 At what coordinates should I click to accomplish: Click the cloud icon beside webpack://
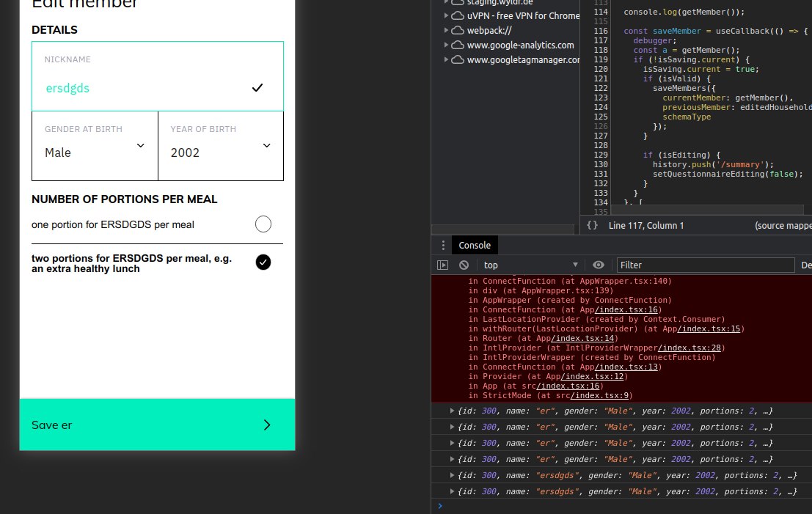click(x=457, y=31)
